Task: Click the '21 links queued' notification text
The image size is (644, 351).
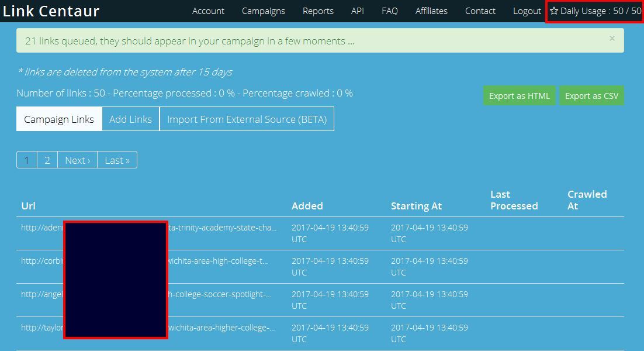Action: coord(190,41)
